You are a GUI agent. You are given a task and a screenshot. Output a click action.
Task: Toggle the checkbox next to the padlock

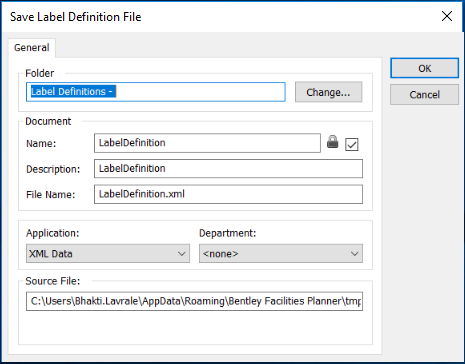pos(352,144)
